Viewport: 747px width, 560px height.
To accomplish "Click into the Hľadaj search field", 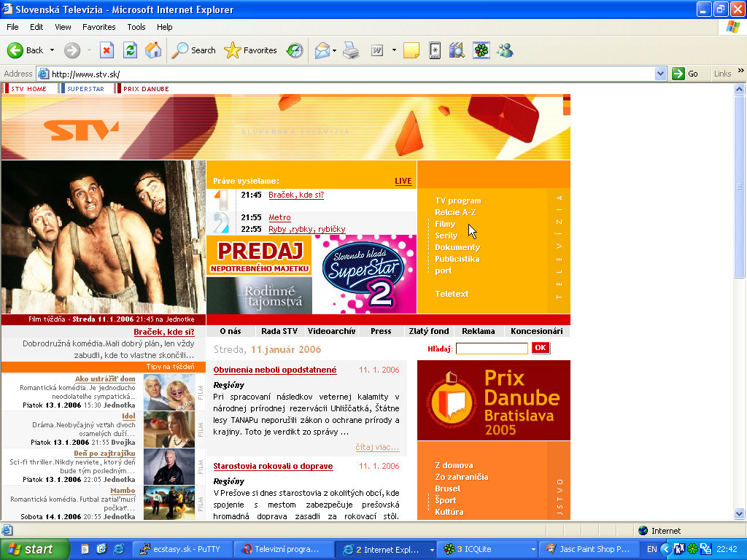I will pyautogui.click(x=492, y=349).
